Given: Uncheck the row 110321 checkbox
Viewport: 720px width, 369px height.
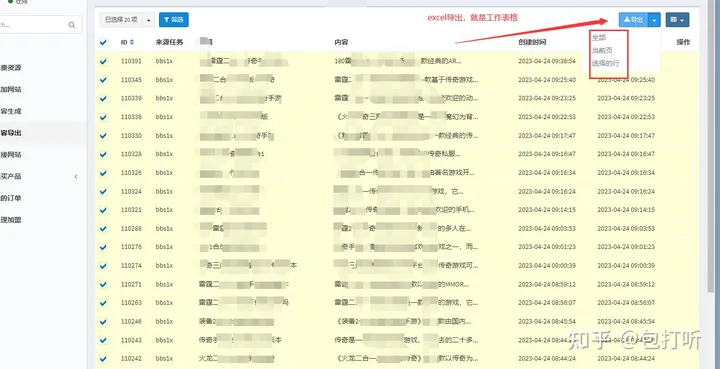Looking at the screenshot, I should pyautogui.click(x=103, y=210).
